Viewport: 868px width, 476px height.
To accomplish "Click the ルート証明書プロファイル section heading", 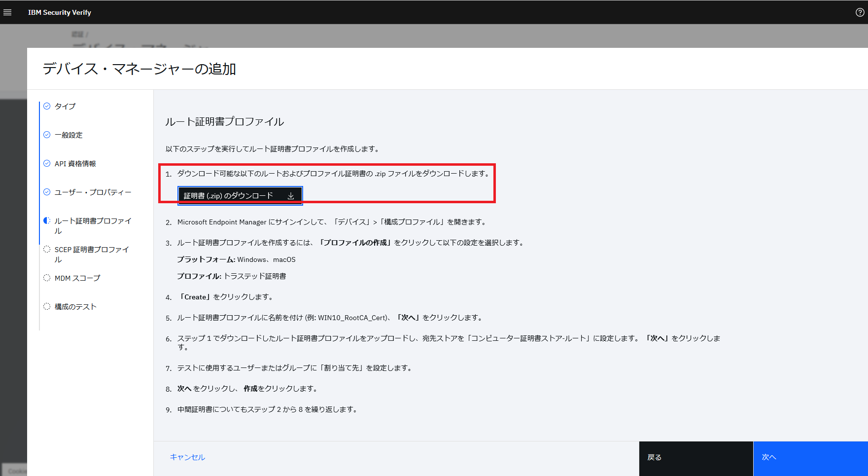I will tap(225, 122).
